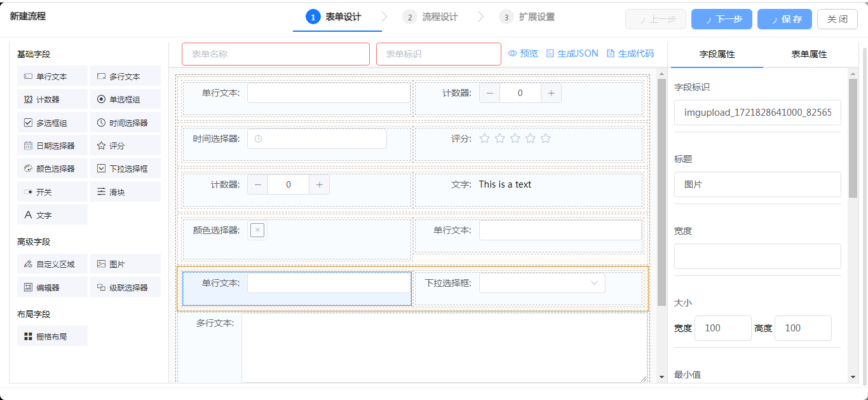Add the 时间选择器 time picker from the palette
868x400 pixels.
tap(125, 123)
